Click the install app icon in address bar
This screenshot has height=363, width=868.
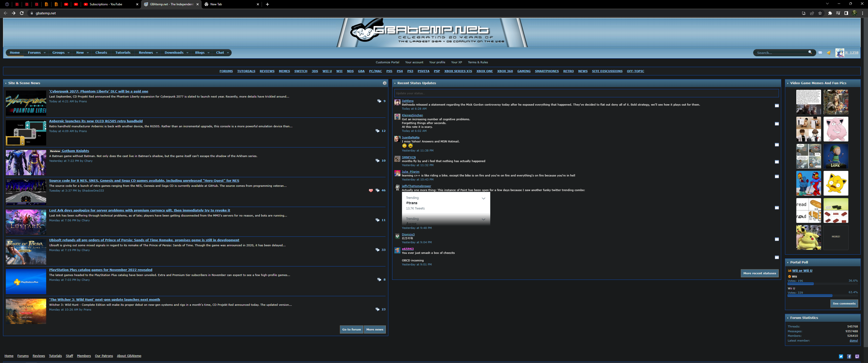click(804, 13)
